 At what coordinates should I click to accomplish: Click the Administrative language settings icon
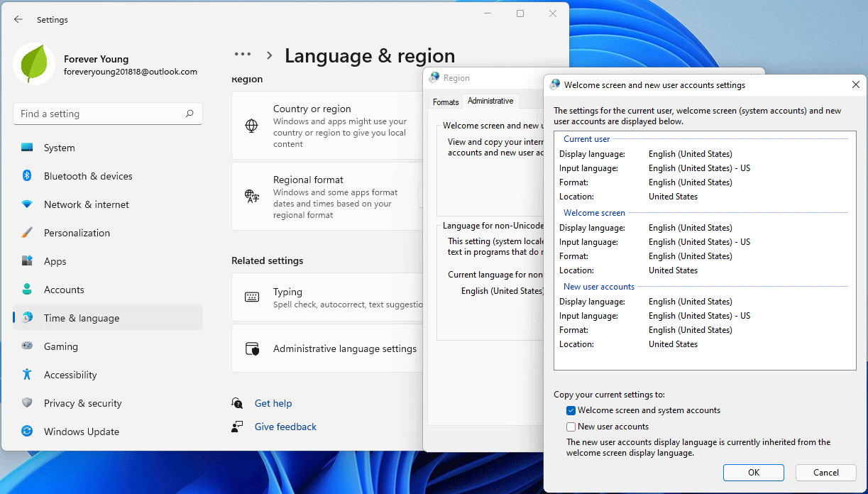click(x=252, y=348)
